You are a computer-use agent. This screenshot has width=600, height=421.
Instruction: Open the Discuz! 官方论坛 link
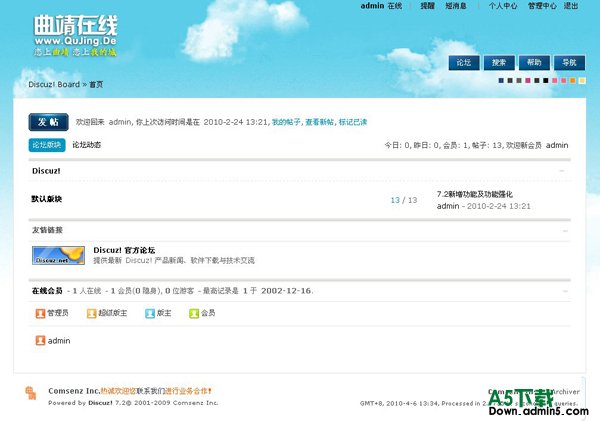coord(124,250)
